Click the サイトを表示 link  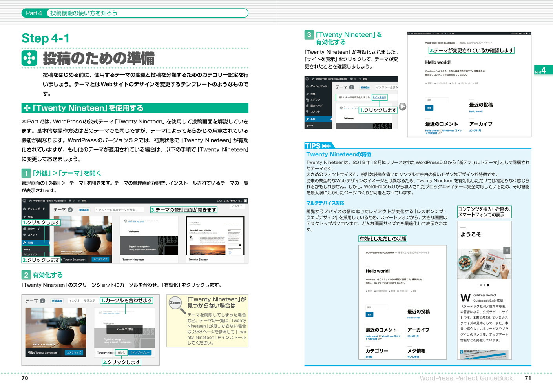pos(380,97)
